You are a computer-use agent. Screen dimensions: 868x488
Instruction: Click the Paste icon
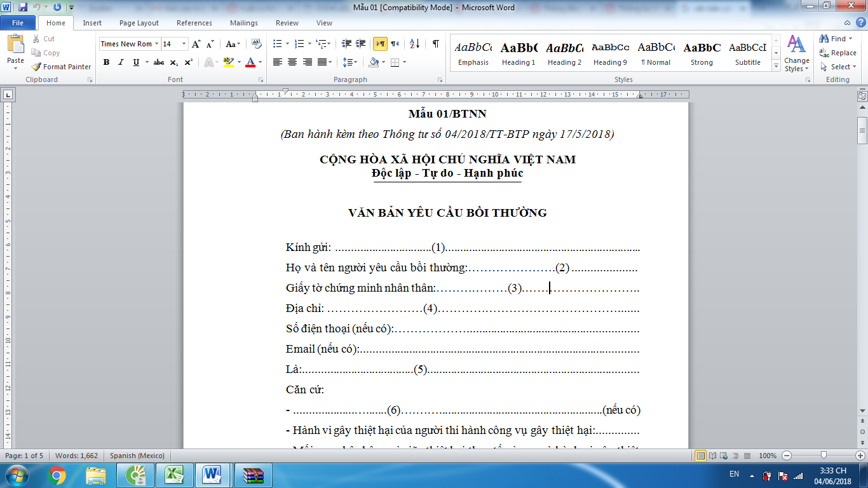point(15,44)
